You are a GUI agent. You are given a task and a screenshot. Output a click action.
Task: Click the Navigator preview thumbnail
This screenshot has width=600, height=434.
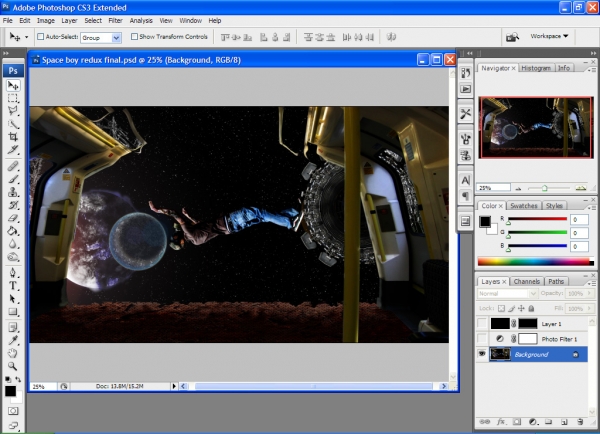click(x=536, y=127)
